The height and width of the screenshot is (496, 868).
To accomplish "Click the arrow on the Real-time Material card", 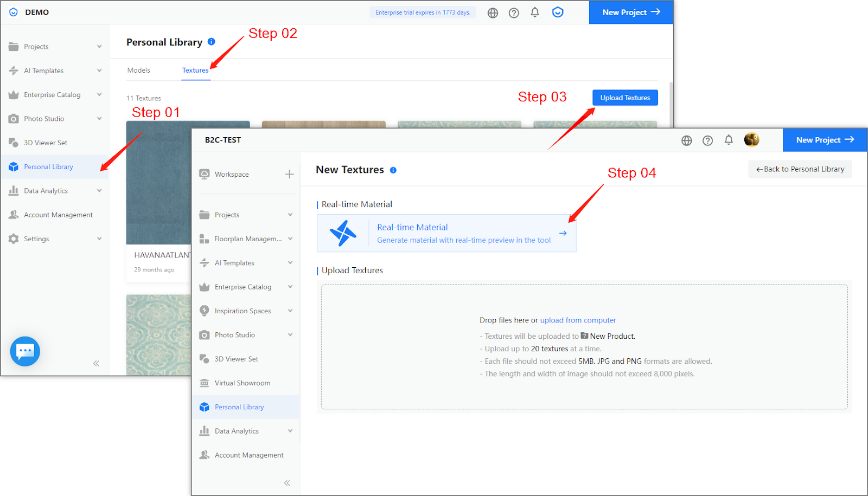I will coord(563,233).
